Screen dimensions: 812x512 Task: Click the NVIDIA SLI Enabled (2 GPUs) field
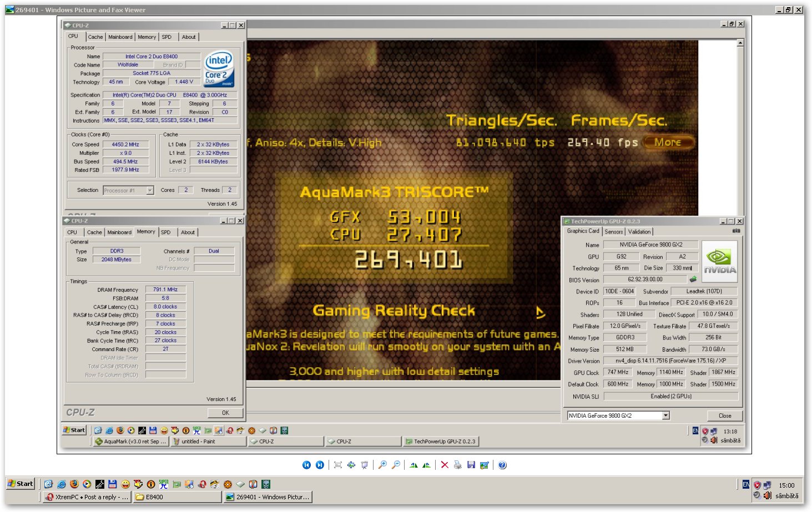coord(671,396)
